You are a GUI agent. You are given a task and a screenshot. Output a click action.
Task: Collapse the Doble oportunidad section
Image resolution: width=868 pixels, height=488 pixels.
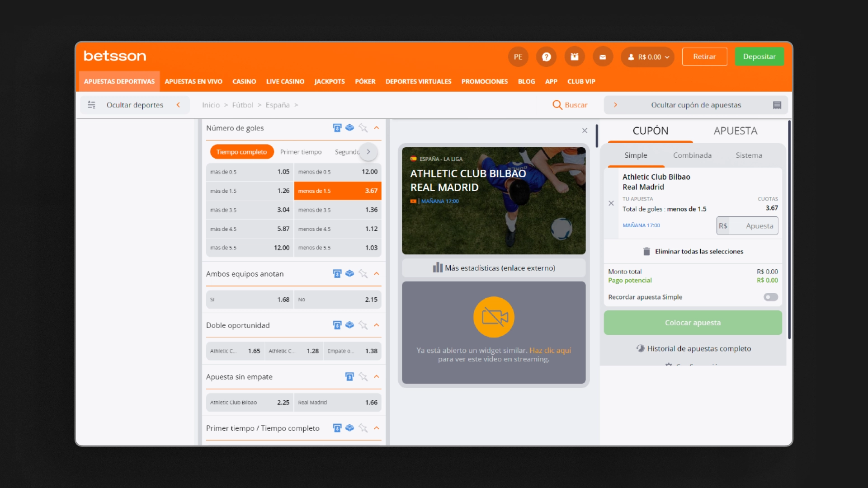click(377, 325)
